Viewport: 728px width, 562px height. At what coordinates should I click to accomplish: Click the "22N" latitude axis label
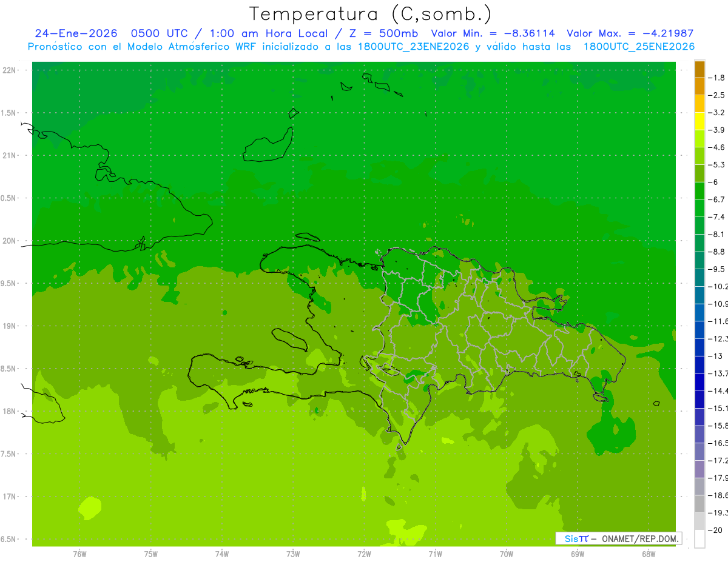10,70
